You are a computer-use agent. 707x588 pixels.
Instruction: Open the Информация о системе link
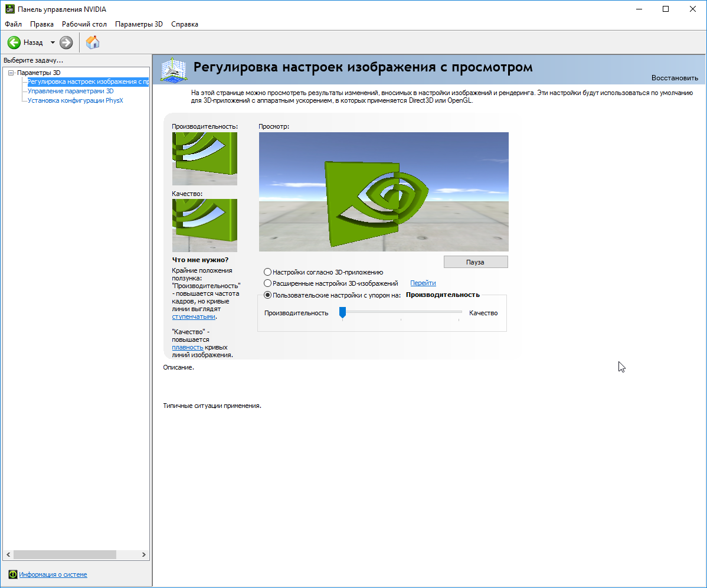53,574
